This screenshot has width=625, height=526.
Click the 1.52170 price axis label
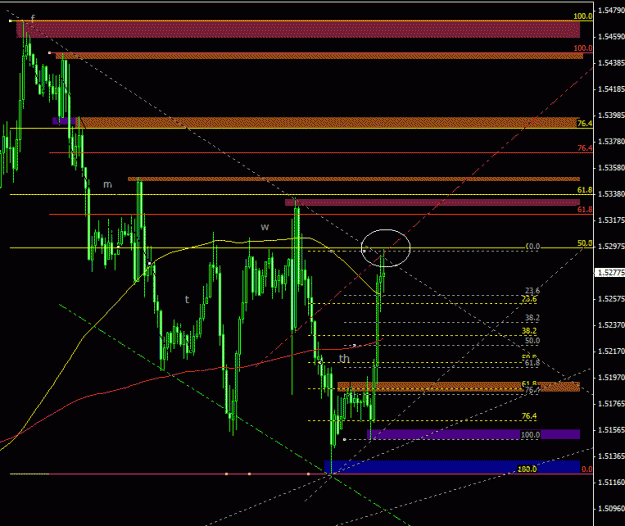point(611,351)
